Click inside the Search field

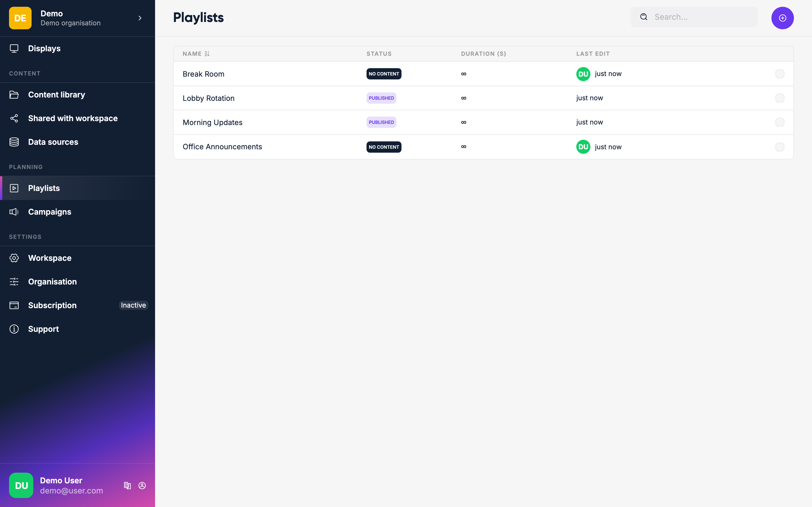pos(701,17)
